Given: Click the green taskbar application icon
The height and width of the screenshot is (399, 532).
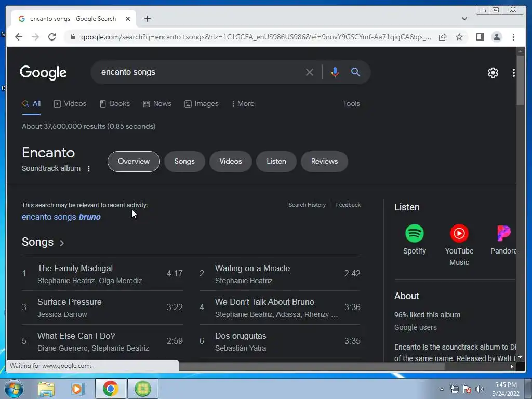Looking at the screenshot, I should tap(143, 389).
